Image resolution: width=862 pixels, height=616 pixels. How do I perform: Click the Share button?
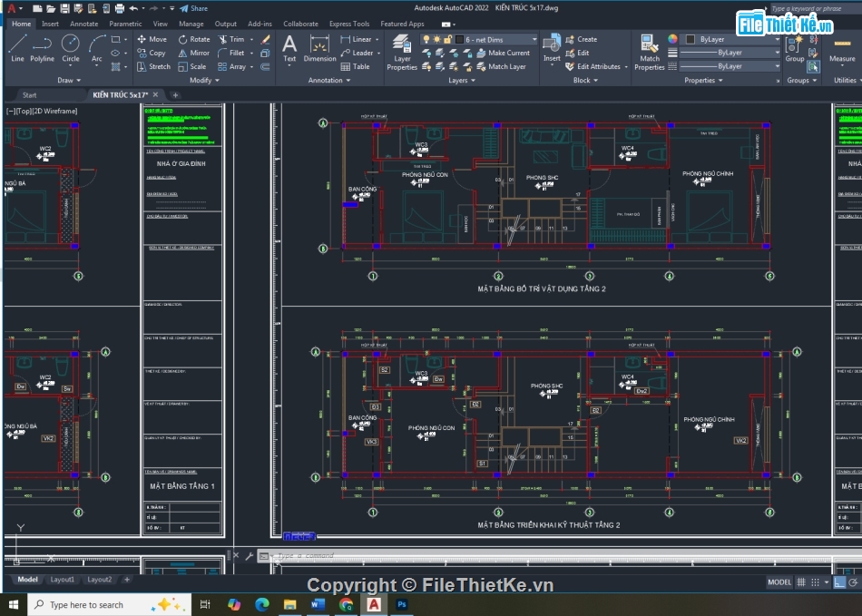coord(193,8)
